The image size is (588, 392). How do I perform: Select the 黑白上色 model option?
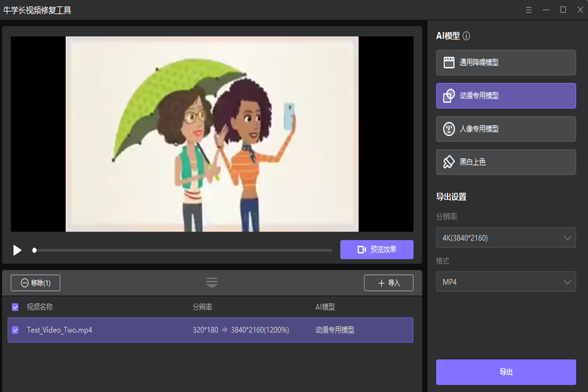506,162
